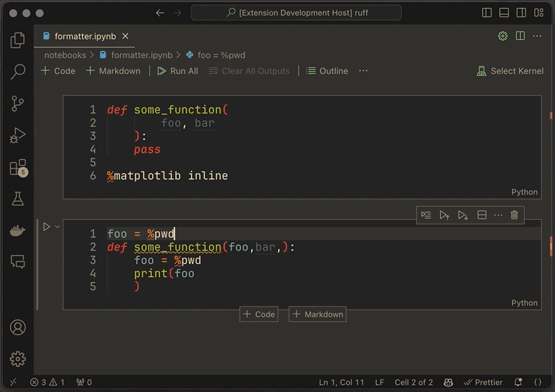
Task: Run by line in cell toolbar
Action: (x=426, y=215)
